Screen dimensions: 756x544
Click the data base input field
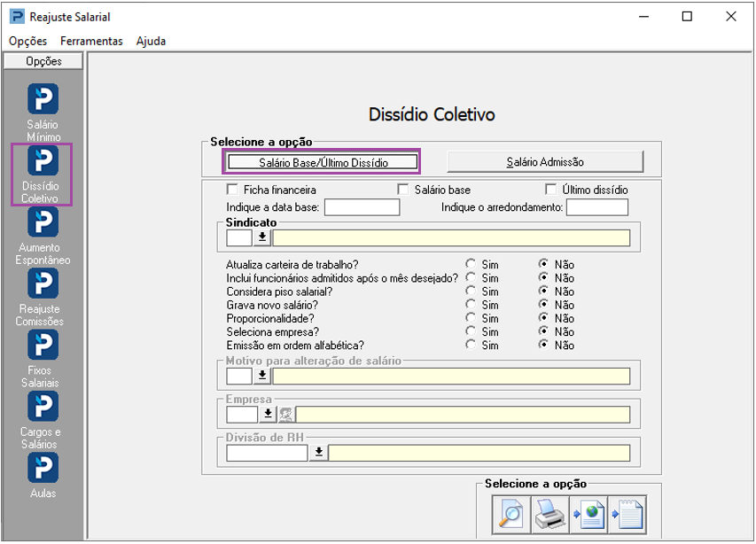point(362,207)
